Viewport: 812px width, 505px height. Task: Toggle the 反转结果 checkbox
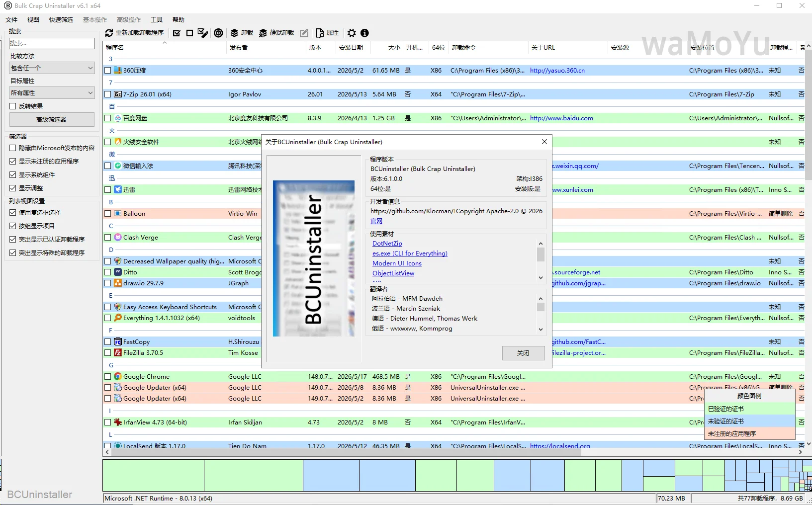pyautogui.click(x=13, y=106)
